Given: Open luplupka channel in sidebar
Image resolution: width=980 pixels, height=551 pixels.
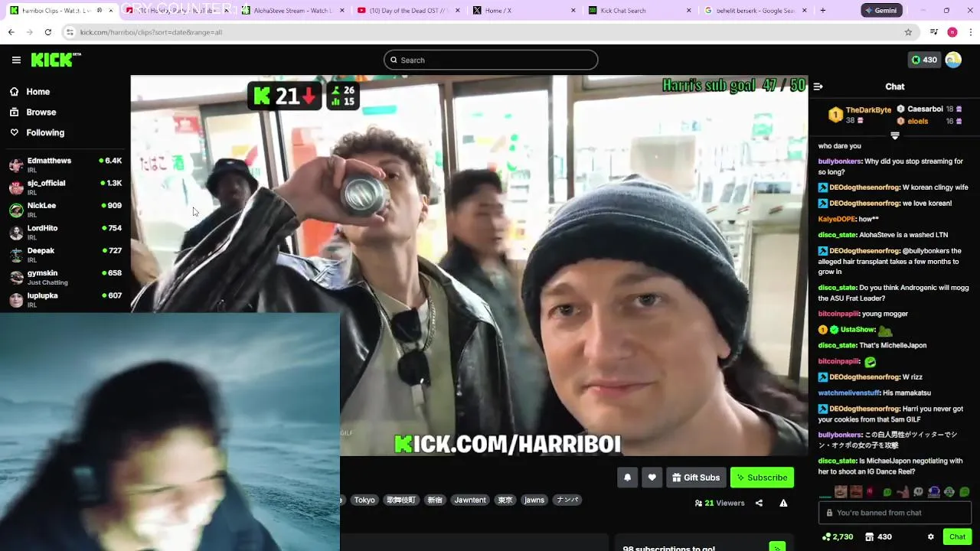Looking at the screenshot, I should [65, 299].
